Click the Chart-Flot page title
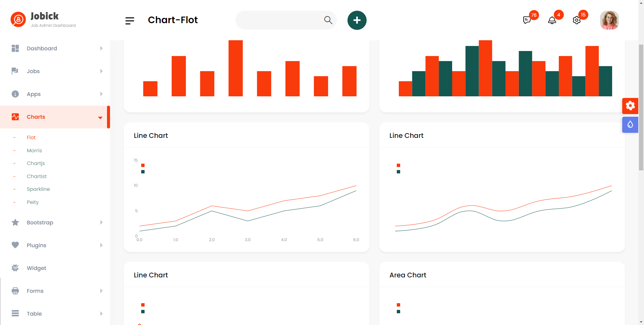The width and height of the screenshot is (644, 325). coord(173,20)
